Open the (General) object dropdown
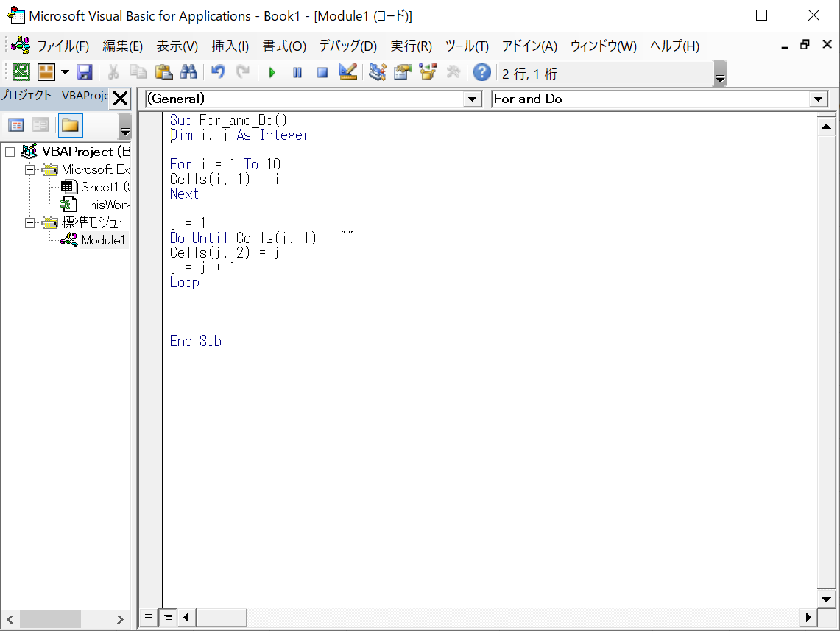 point(472,99)
